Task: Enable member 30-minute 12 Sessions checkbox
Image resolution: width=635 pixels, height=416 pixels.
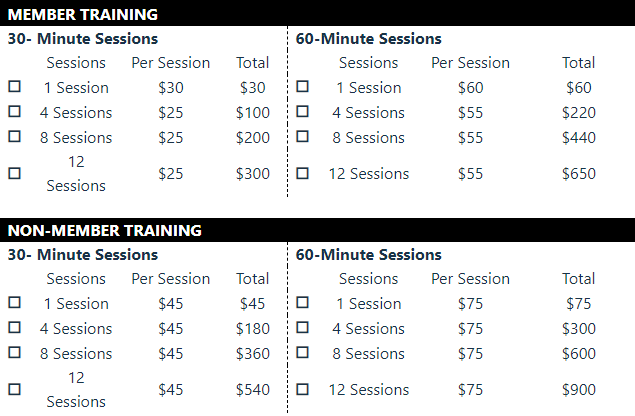Action: click(14, 173)
